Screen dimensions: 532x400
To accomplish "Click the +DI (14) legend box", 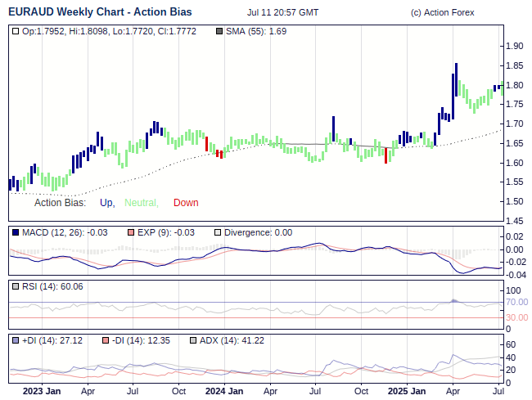I will 16,340.
